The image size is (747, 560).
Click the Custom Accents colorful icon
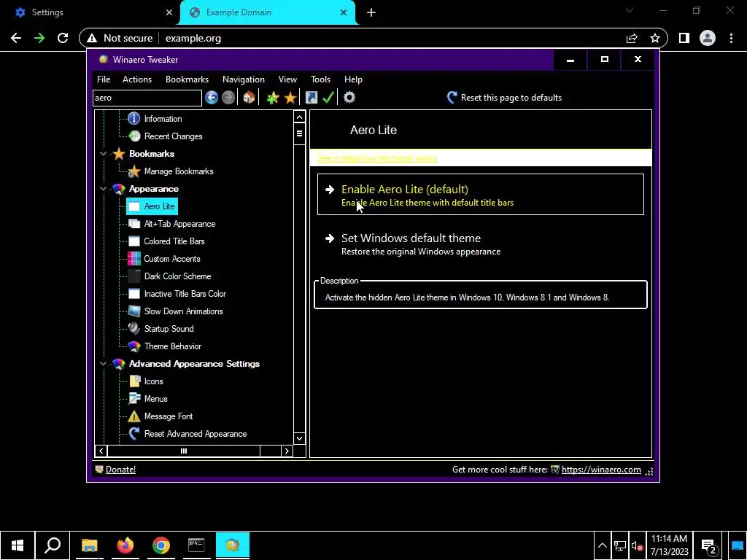point(134,259)
